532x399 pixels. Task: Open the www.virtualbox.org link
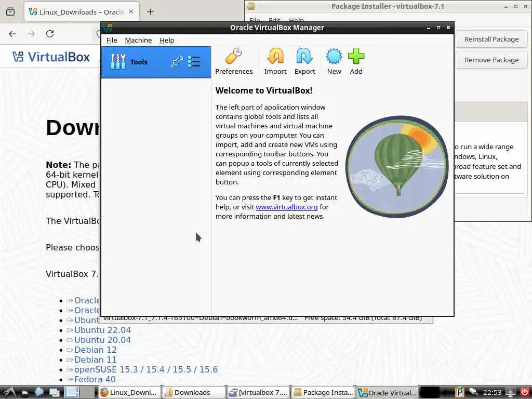(x=287, y=207)
